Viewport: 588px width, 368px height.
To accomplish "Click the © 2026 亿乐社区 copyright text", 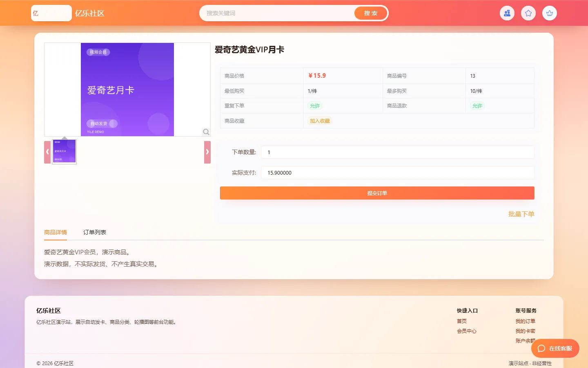I will pos(55,364).
